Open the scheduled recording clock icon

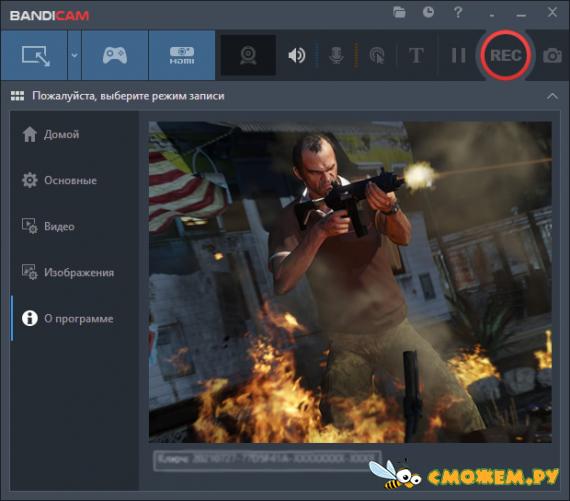pyautogui.click(x=428, y=12)
